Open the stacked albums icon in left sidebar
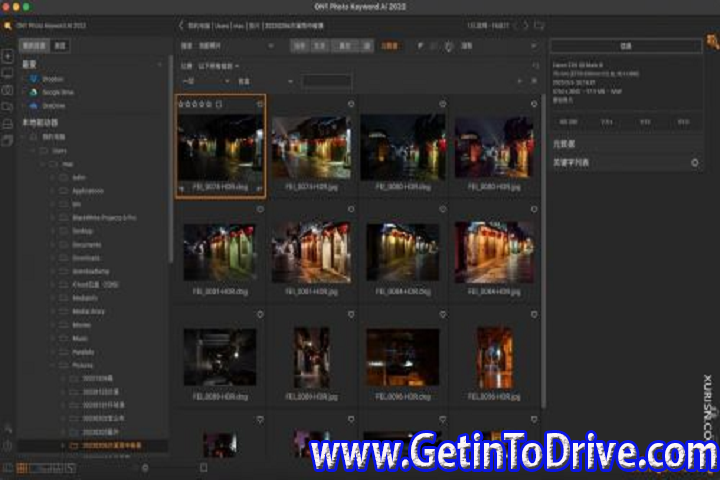The width and height of the screenshot is (720, 480). (7, 141)
